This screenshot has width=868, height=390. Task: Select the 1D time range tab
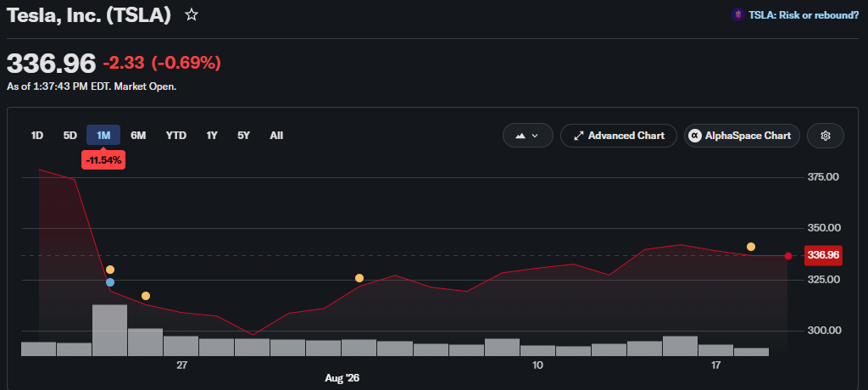pyautogui.click(x=37, y=135)
